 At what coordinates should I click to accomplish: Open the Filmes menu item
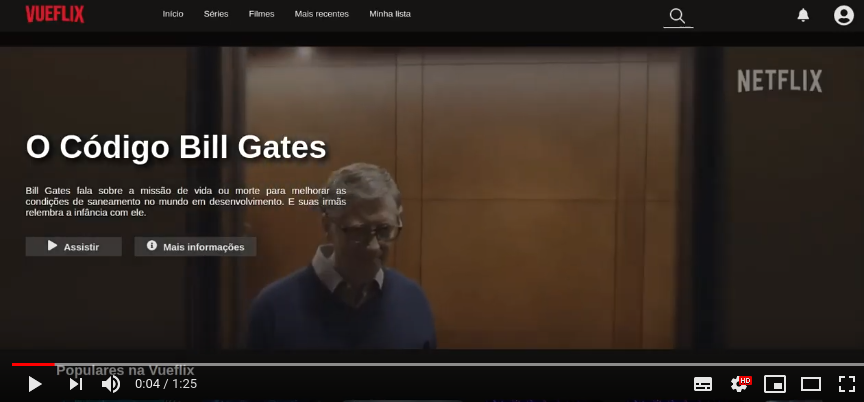(x=261, y=14)
